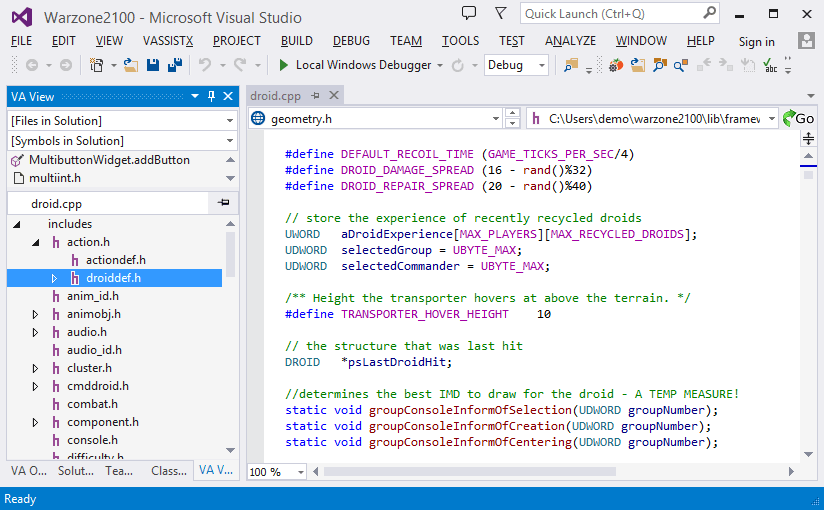Select combat.h in includes tree
Viewport: 824px width, 510px height.
click(92, 404)
